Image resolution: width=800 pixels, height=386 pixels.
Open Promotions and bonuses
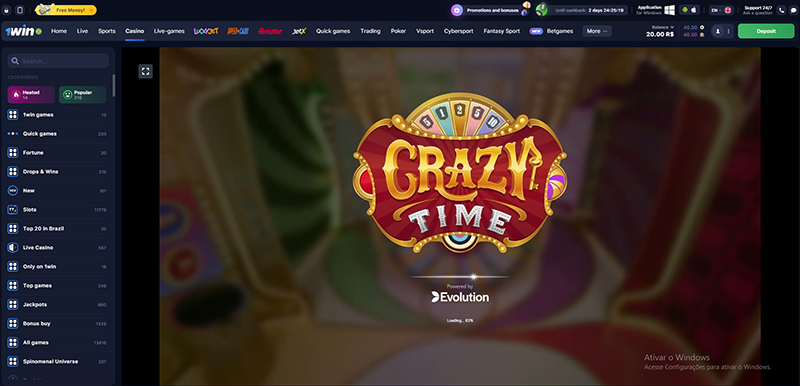(492, 10)
